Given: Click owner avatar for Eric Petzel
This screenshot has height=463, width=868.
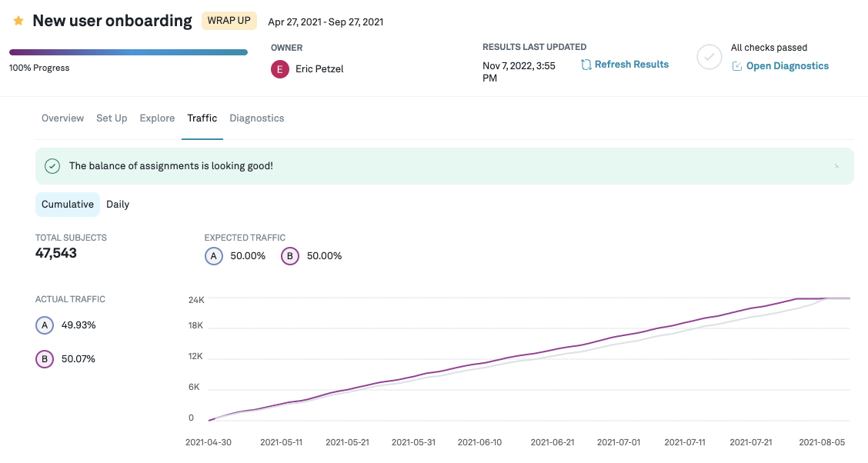Looking at the screenshot, I should pos(280,69).
